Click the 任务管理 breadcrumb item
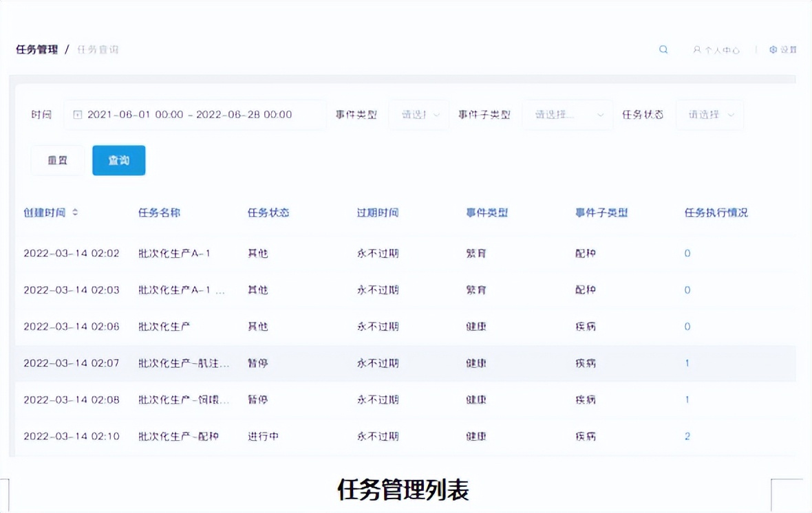 [x=36, y=49]
